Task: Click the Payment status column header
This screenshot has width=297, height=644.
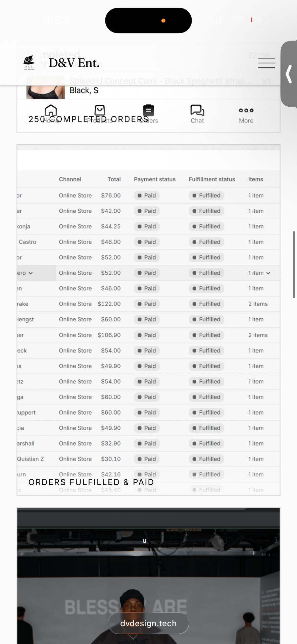Action: pyautogui.click(x=155, y=179)
